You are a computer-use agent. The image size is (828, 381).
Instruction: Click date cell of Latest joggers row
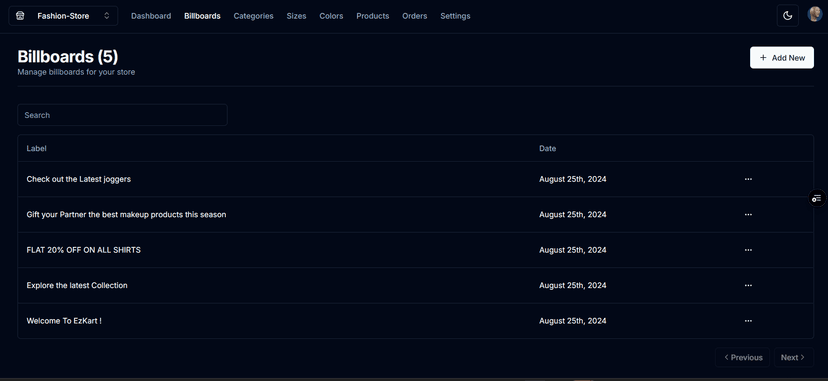tap(573, 179)
